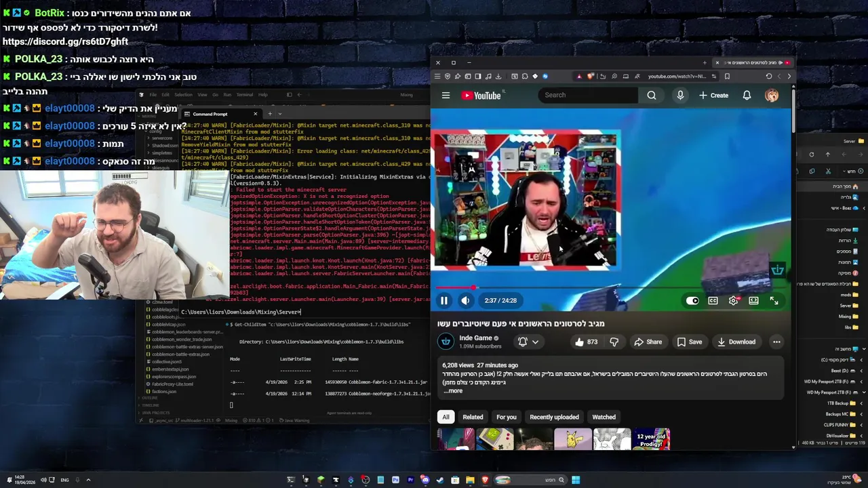Open Steam from the taskbar
The image size is (868, 488).
(x=440, y=480)
